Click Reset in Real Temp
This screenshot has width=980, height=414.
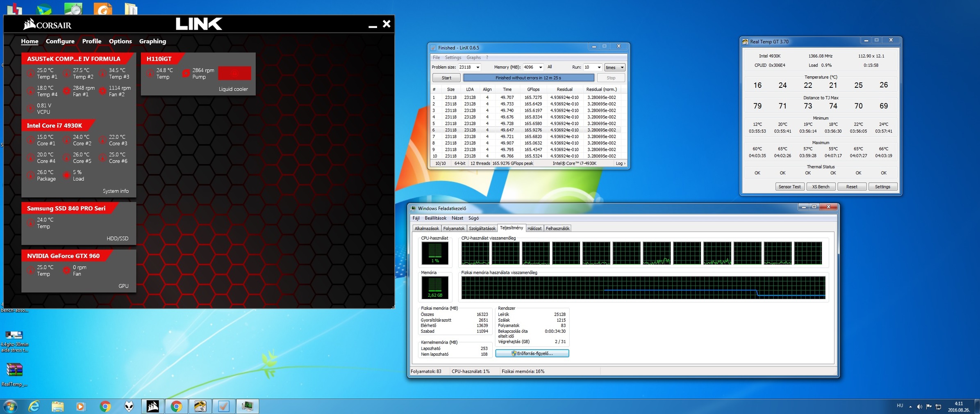[852, 187]
